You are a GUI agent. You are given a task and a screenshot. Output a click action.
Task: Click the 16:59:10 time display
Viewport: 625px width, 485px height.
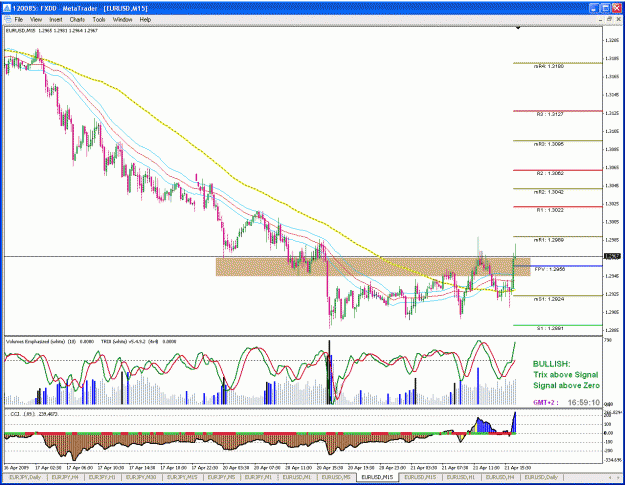[x=584, y=403]
